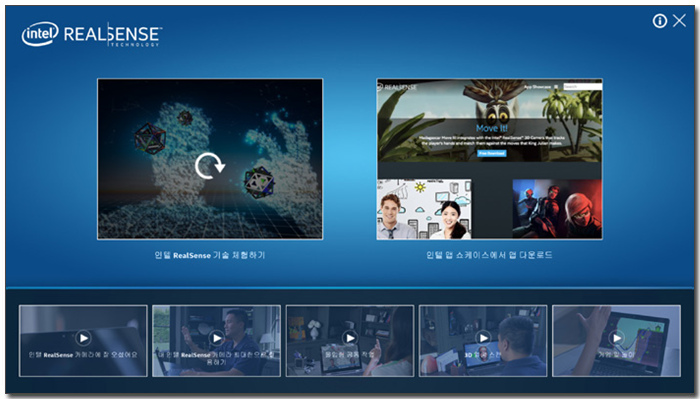Viewport: 700px width, 399px height.
Task: Select the cartoon couple app tile
Action: click(424, 209)
